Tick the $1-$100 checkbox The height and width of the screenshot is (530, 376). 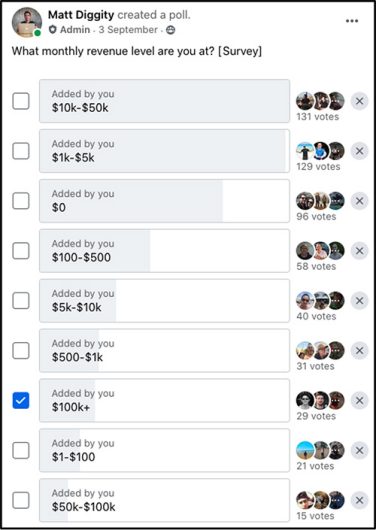pos(21,450)
